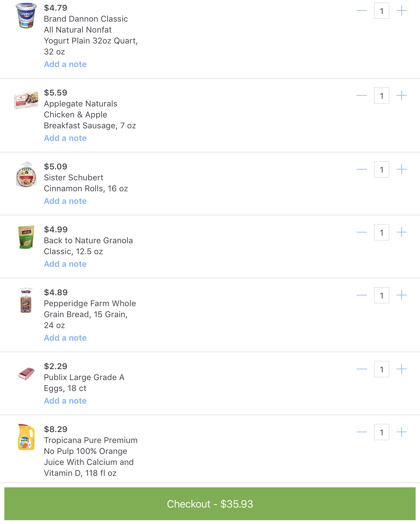Tap minus icon for Sister Schubert cinnamon rolls
The width and height of the screenshot is (420, 524).
(361, 169)
